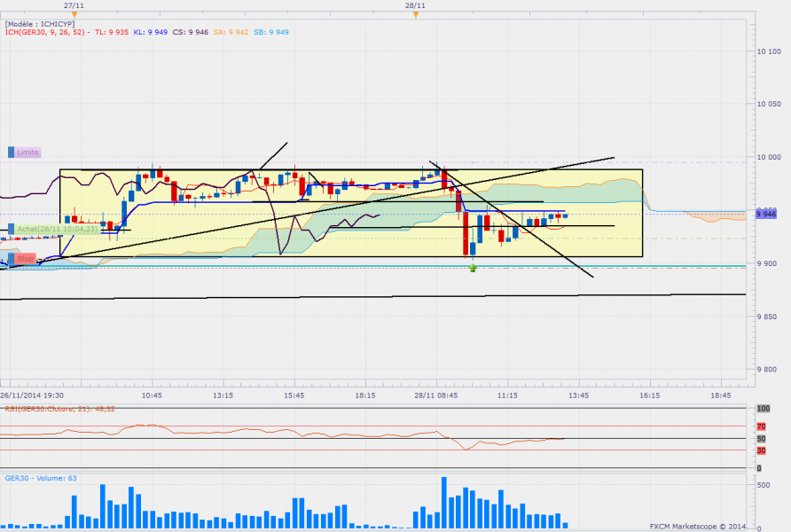Select the Limite order label
The width and height of the screenshot is (791, 532).
(x=28, y=153)
